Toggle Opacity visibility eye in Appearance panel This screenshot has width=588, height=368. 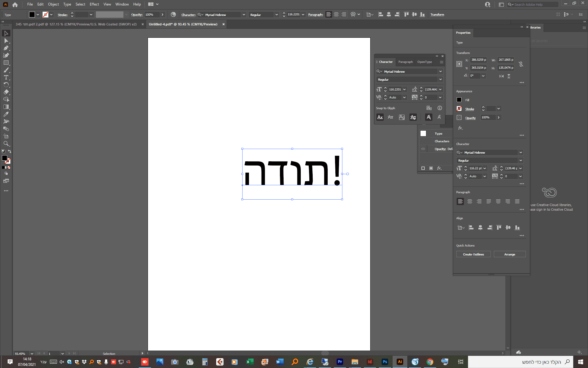(423, 149)
